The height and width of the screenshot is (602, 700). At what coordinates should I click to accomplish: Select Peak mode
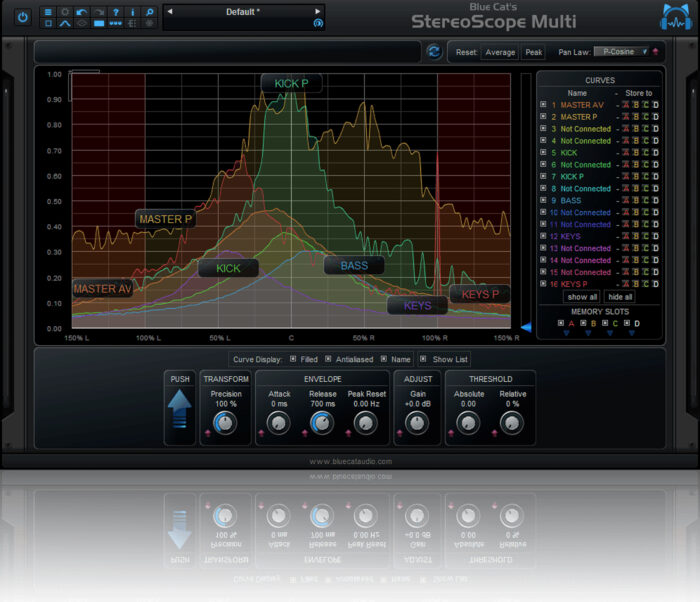pos(533,52)
